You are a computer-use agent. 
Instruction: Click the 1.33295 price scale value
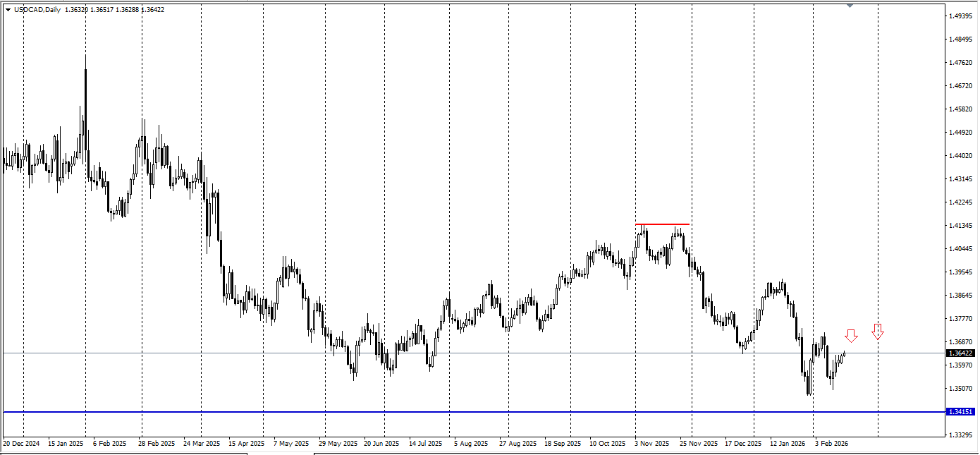[962, 435]
